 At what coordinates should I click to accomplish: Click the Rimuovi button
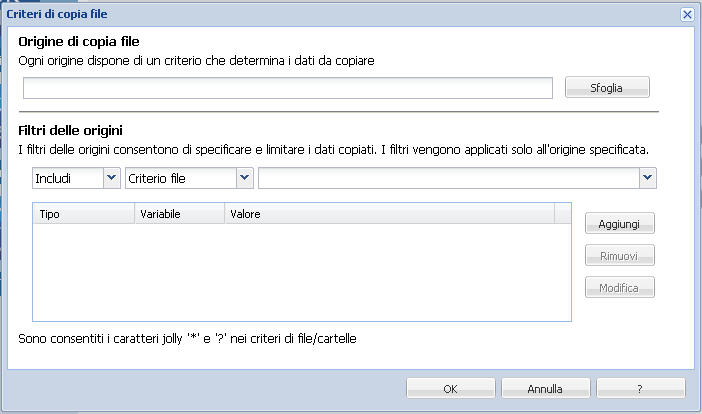(x=620, y=255)
